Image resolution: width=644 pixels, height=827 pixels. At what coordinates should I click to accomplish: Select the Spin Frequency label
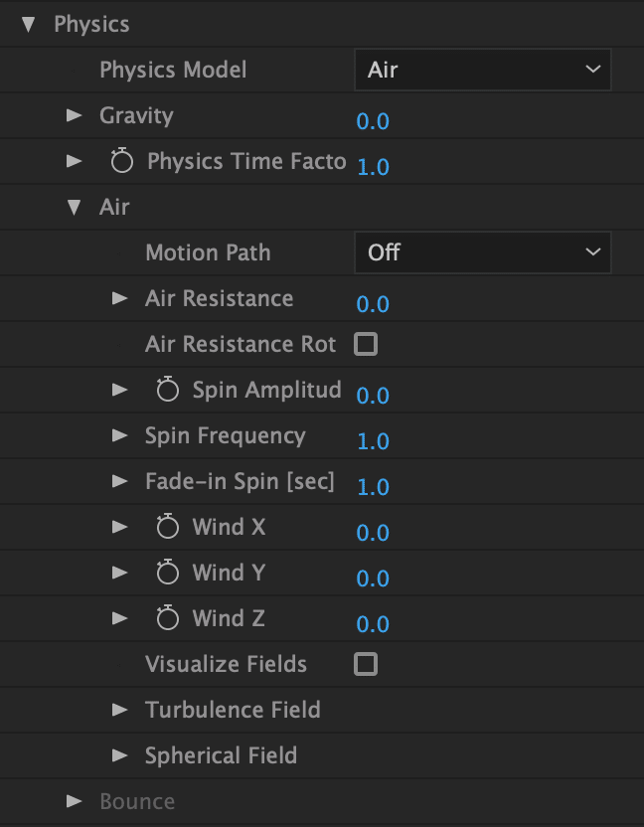(x=226, y=436)
